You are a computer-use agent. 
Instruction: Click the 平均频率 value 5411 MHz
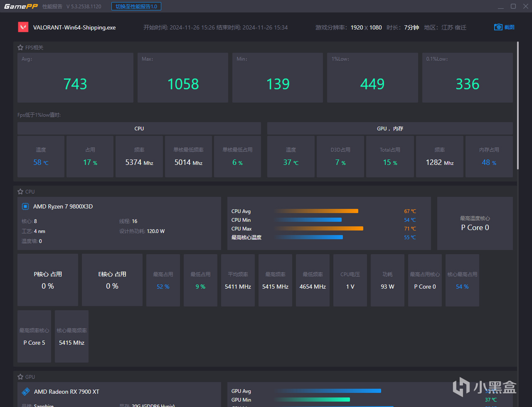click(238, 287)
